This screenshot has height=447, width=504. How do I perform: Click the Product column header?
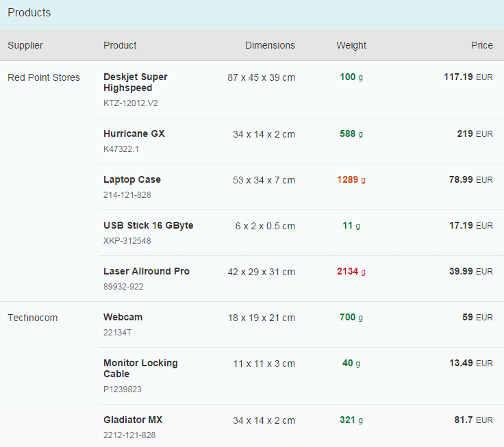[120, 45]
